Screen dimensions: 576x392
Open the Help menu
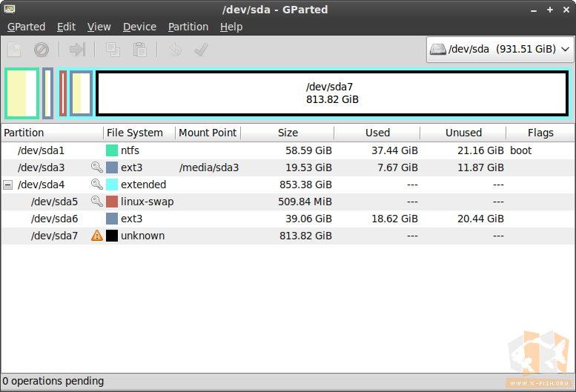(231, 27)
